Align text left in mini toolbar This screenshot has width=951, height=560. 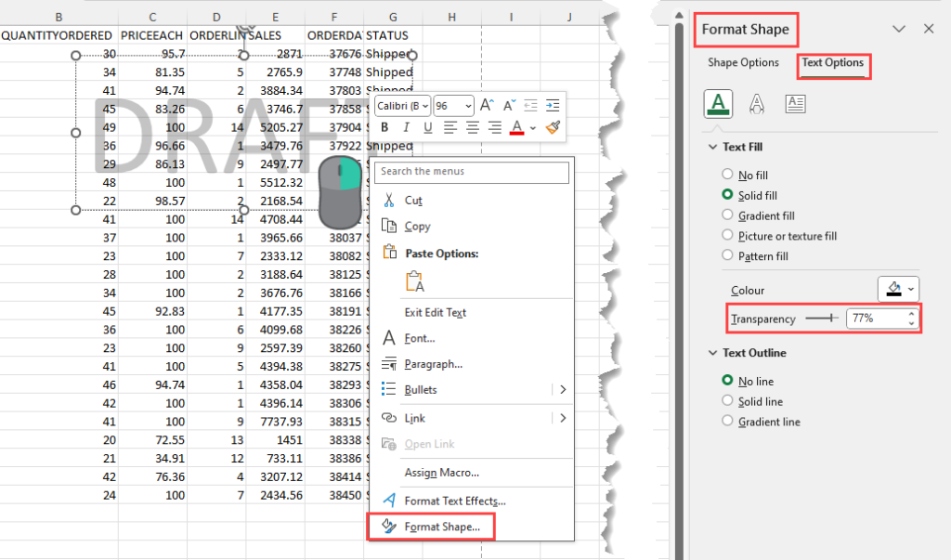click(450, 127)
